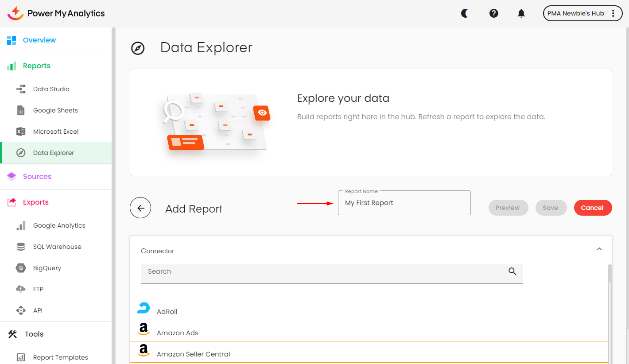Click the Preview button
This screenshot has width=629, height=364.
(508, 208)
